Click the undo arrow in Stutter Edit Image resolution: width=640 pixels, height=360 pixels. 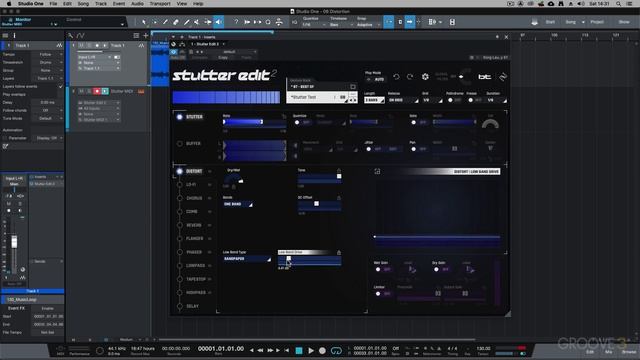396,77
